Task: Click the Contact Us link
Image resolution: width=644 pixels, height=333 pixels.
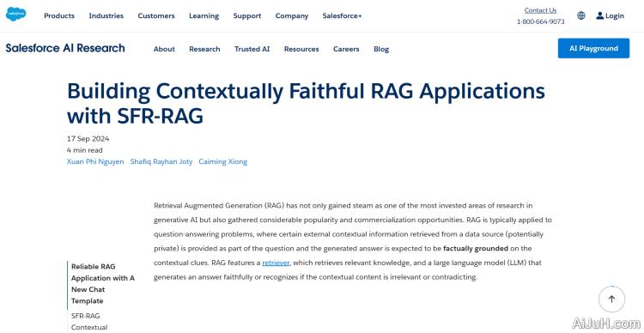Action: [x=540, y=10]
